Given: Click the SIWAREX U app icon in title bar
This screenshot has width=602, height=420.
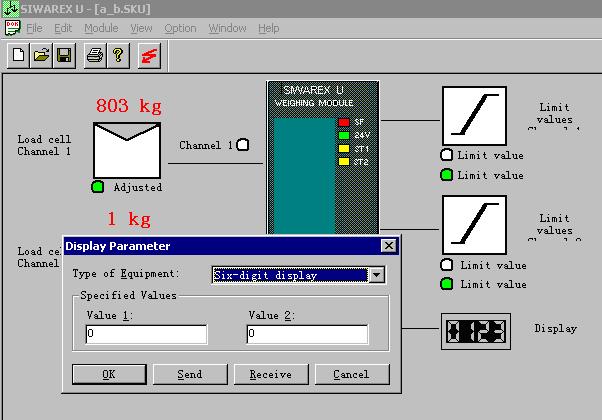Looking at the screenshot, I should tap(10, 8).
